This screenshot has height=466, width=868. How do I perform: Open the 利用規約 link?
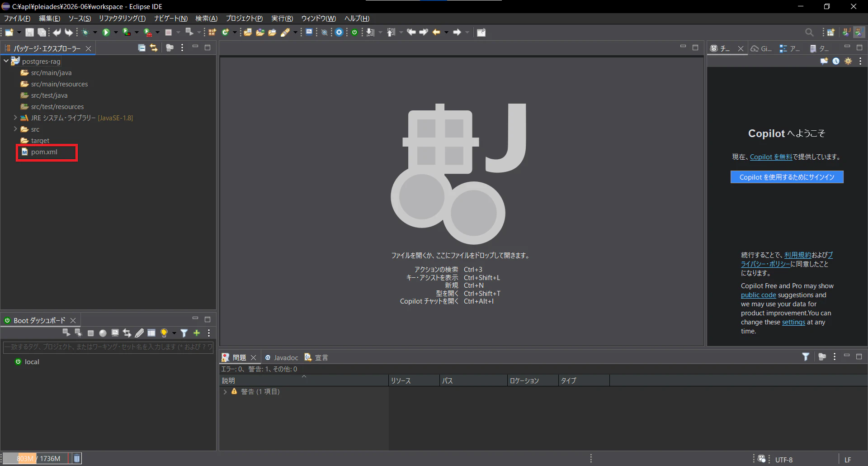(797, 255)
